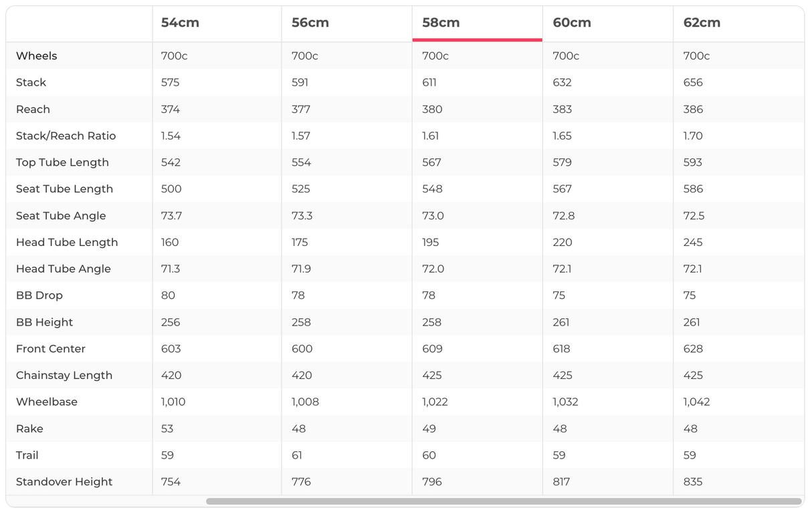This screenshot has width=812, height=514.
Task: Click the Head Tube Angle row label
Action: point(64,269)
